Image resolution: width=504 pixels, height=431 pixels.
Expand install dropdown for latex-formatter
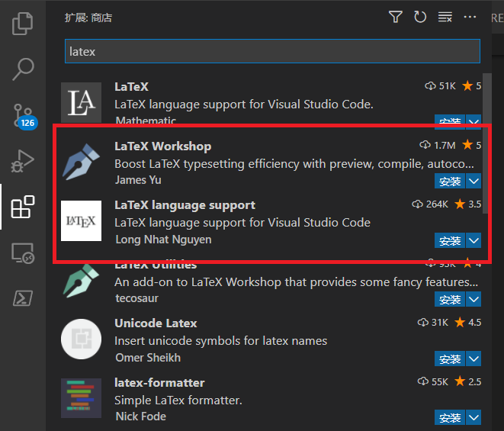coord(474,417)
